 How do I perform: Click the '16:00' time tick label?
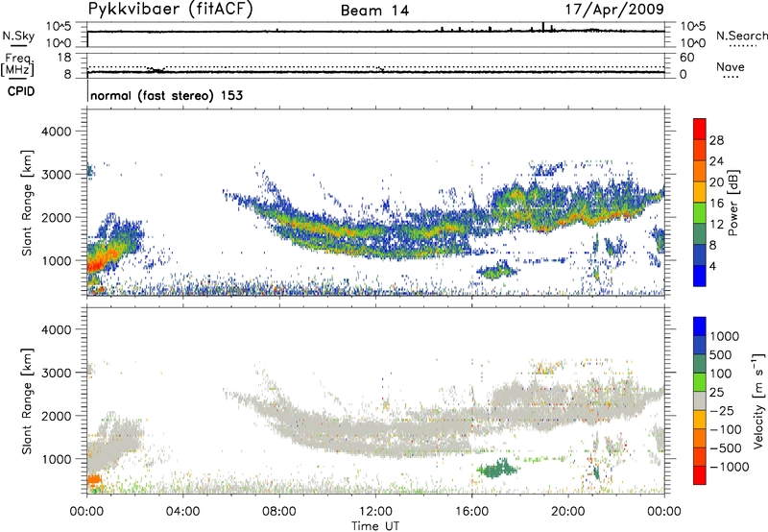click(471, 512)
